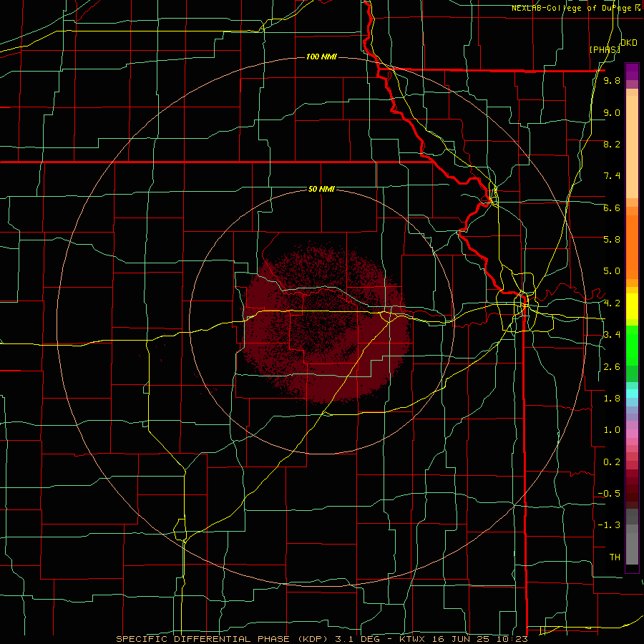Image resolution: width=644 pixels, height=644 pixels.
Task: Click the 50 NMI range ring label
Action: (x=321, y=189)
